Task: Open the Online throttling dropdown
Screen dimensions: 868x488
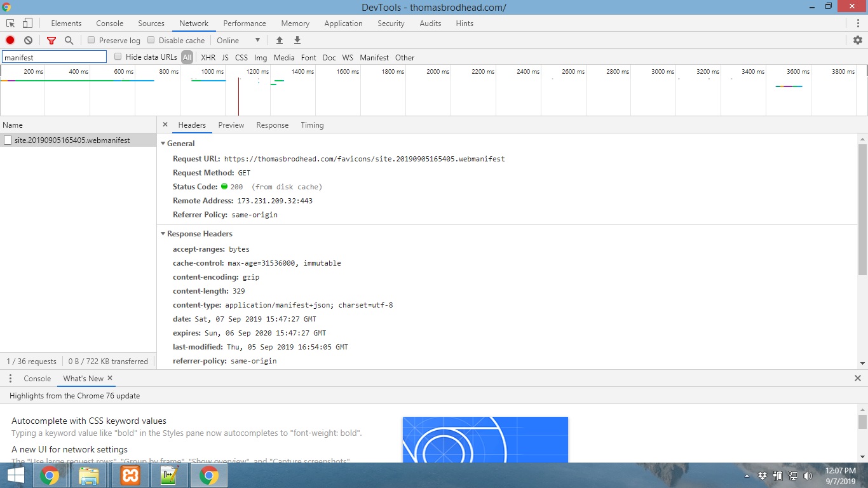Action: pyautogui.click(x=239, y=39)
